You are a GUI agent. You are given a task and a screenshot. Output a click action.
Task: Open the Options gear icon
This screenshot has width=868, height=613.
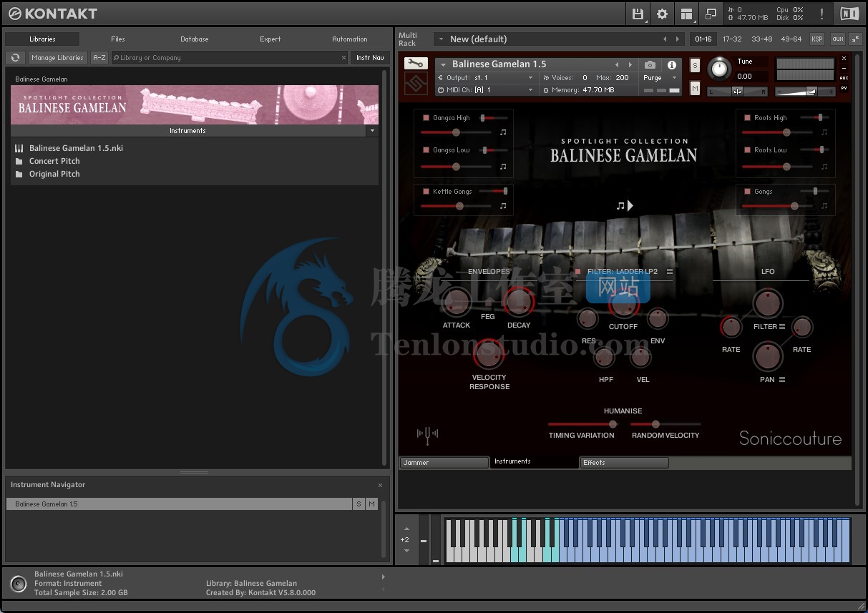point(662,14)
